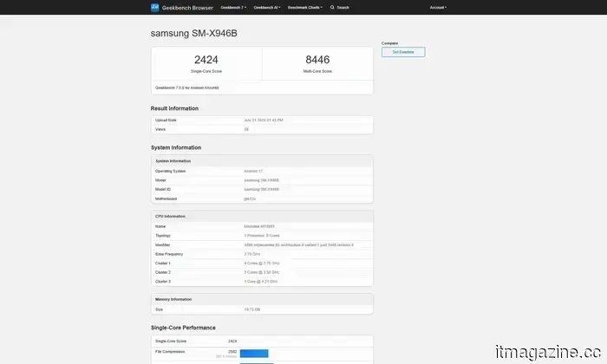The width and height of the screenshot is (607, 364).
Task: Click the Motherboard row value
Action: point(250,198)
